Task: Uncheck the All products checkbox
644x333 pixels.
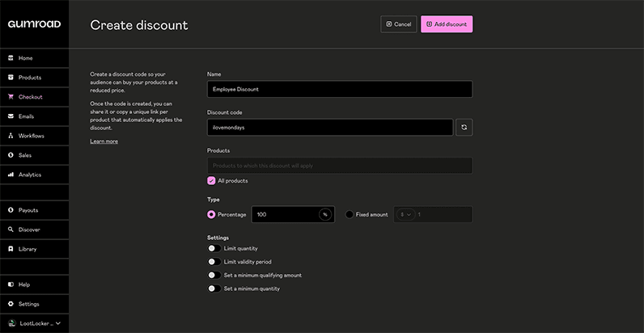Action: click(211, 181)
